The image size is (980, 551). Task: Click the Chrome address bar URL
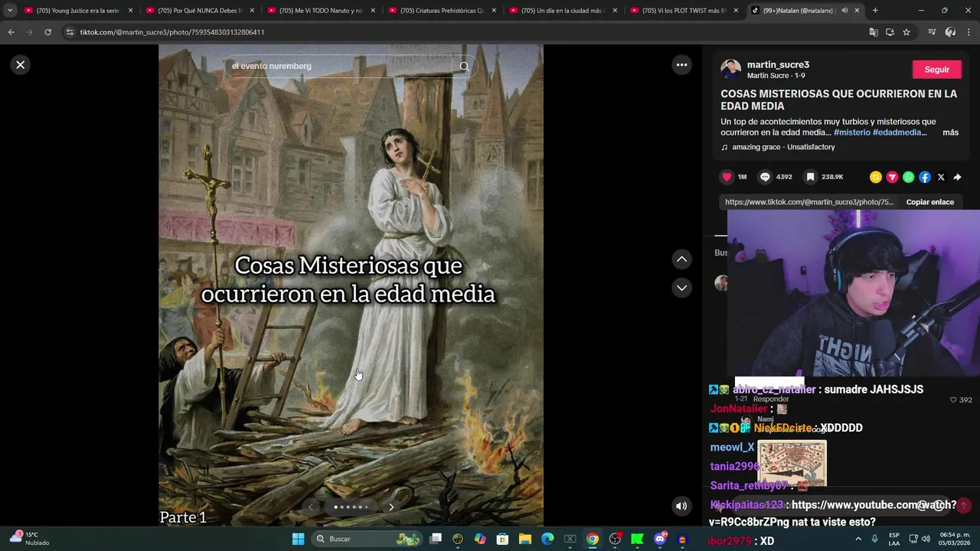172,32
